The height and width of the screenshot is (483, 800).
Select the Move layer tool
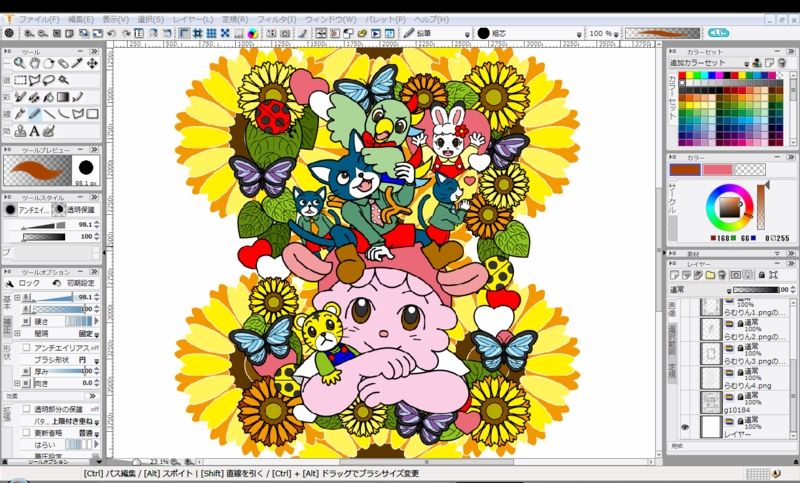click(92, 63)
